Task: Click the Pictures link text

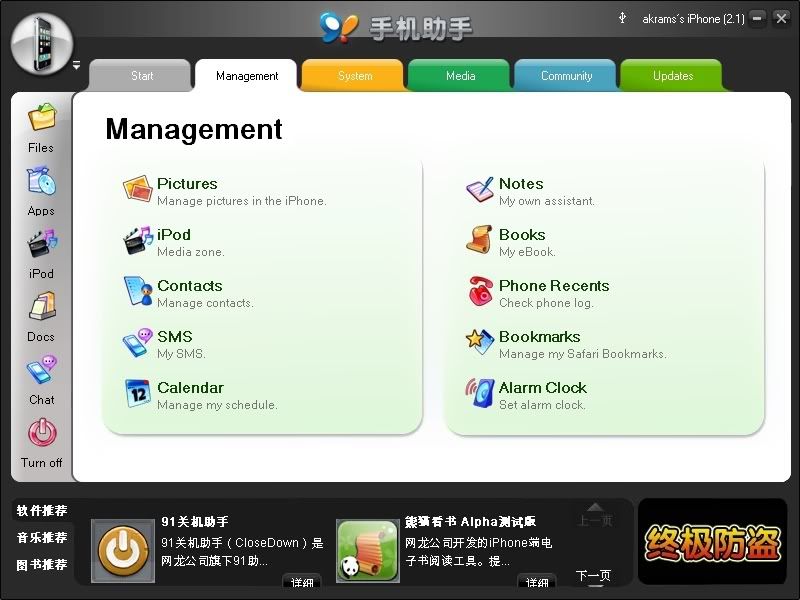Action: (187, 184)
